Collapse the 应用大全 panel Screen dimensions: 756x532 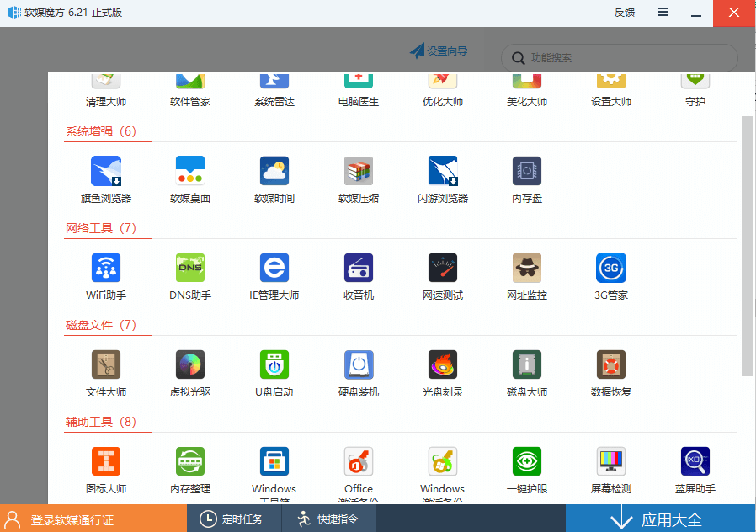coord(661,519)
